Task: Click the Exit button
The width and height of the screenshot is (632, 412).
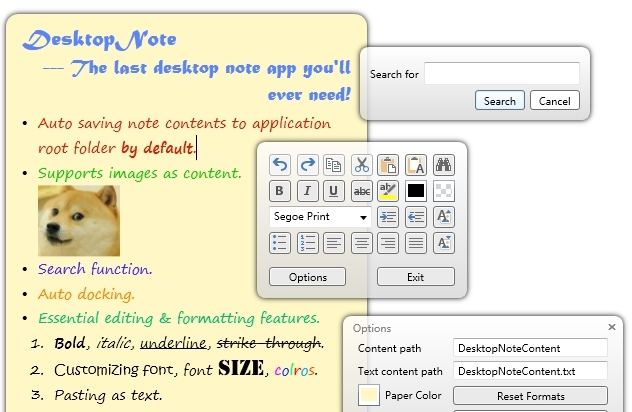Action: 416,277
